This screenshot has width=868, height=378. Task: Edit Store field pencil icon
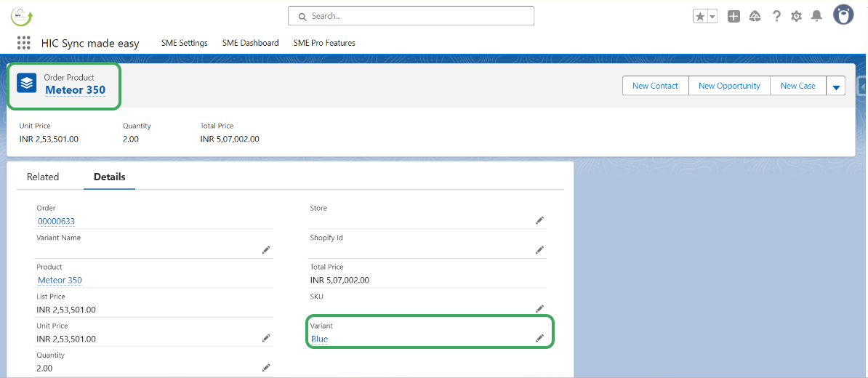tap(539, 221)
